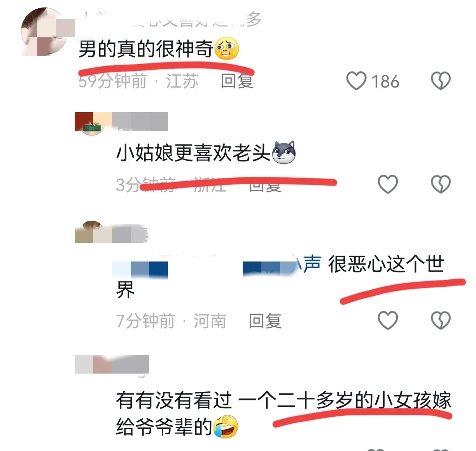This screenshot has height=451, width=476.
Task: Like the 小姑娘更喜欢老头 comment
Action: [388, 184]
